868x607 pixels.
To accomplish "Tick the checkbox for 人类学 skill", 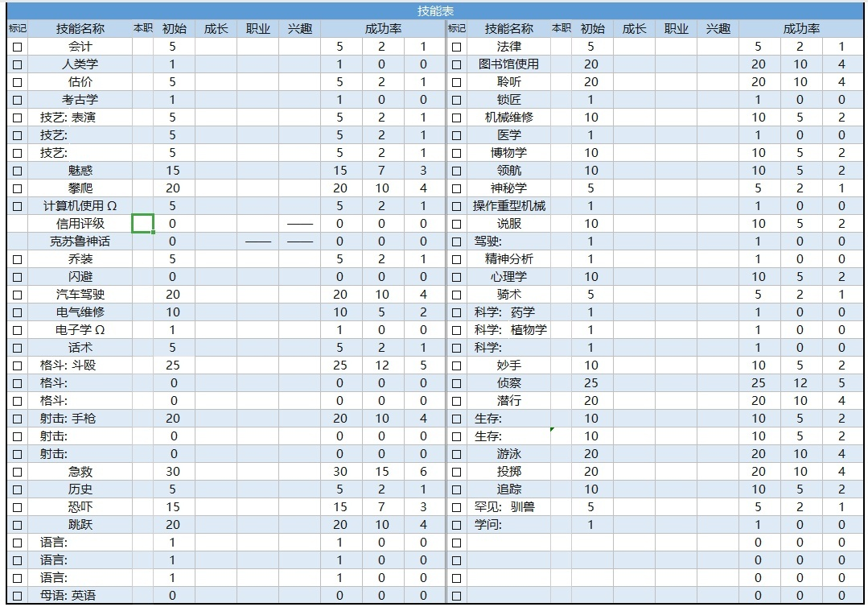I will 17,64.
